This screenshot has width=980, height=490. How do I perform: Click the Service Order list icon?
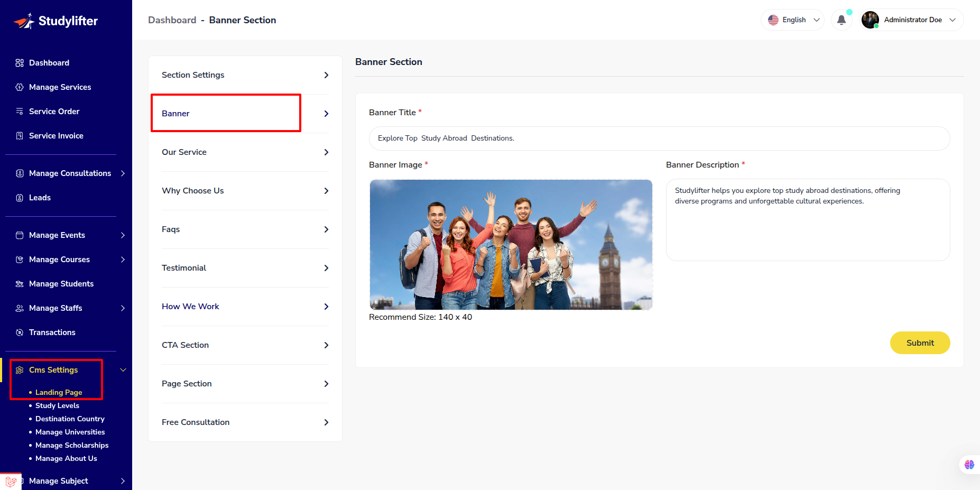20,112
